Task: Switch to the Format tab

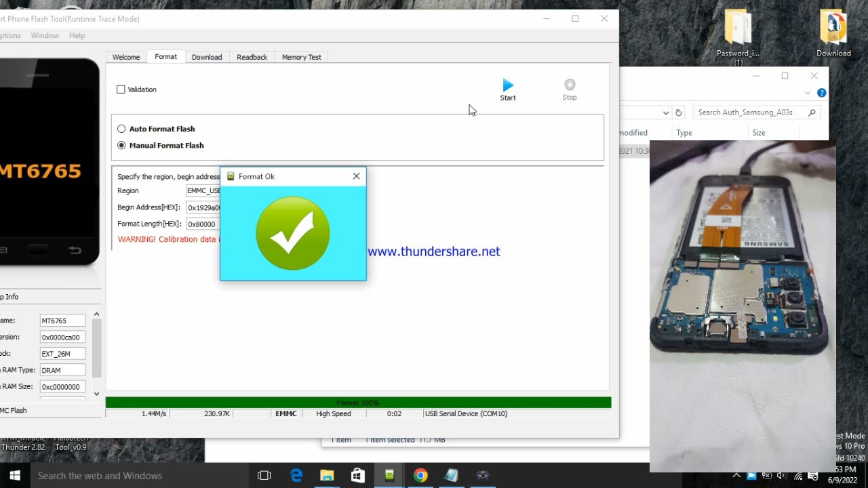Action: (x=165, y=56)
